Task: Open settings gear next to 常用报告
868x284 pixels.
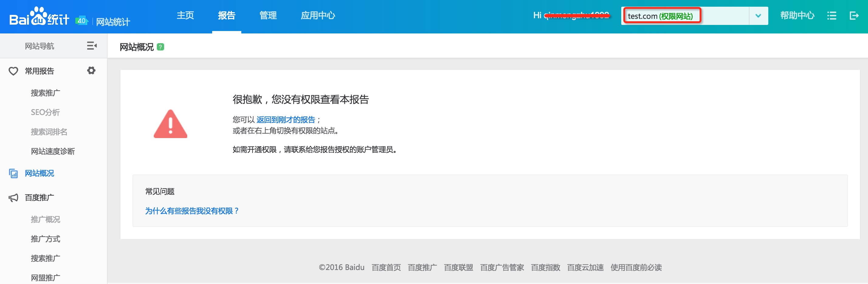Action: [91, 71]
